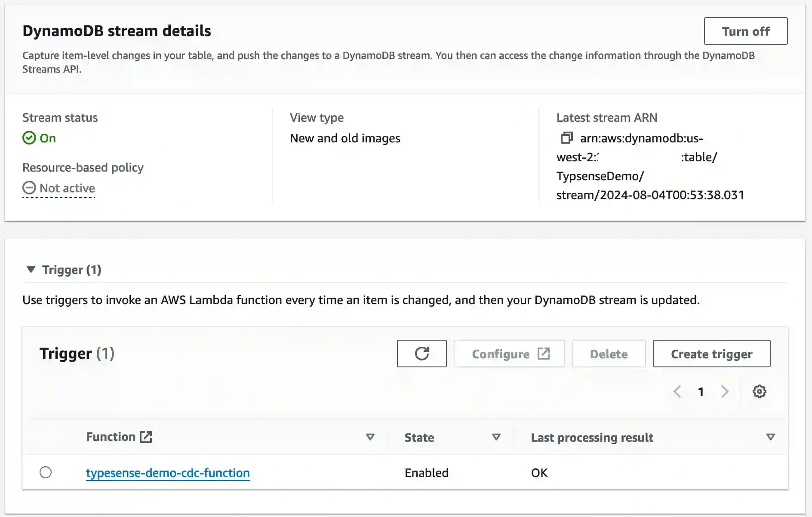Image resolution: width=812 pixels, height=517 pixels.
Task: Sort by Function column arrow
Action: 370,437
